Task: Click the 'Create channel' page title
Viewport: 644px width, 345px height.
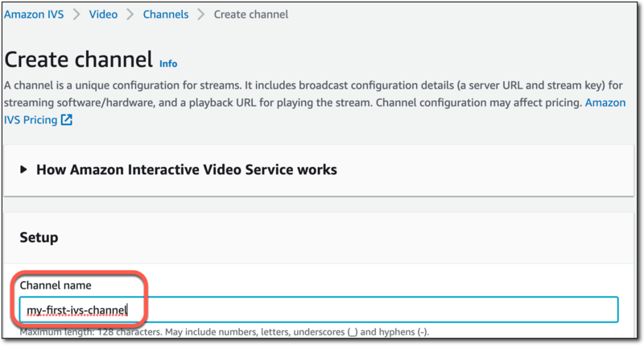Action: (x=78, y=59)
